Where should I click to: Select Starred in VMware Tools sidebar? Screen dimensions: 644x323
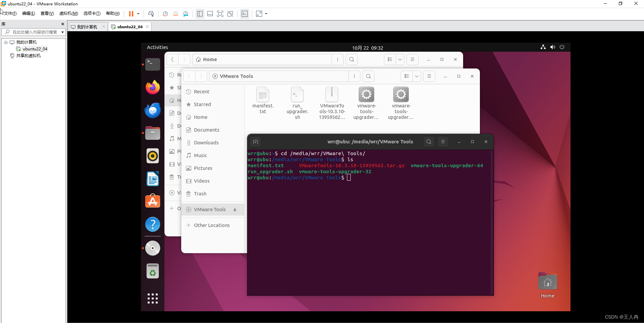(x=213, y=104)
